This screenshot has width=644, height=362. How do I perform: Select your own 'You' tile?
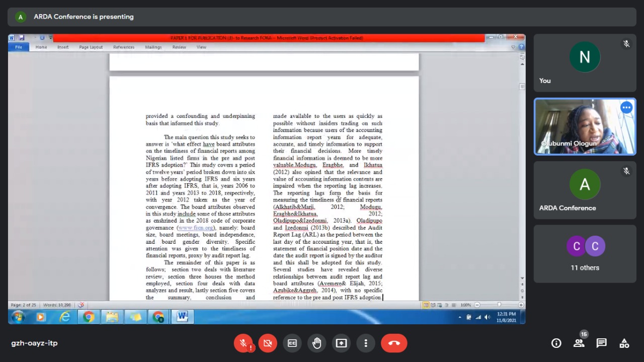click(x=585, y=63)
